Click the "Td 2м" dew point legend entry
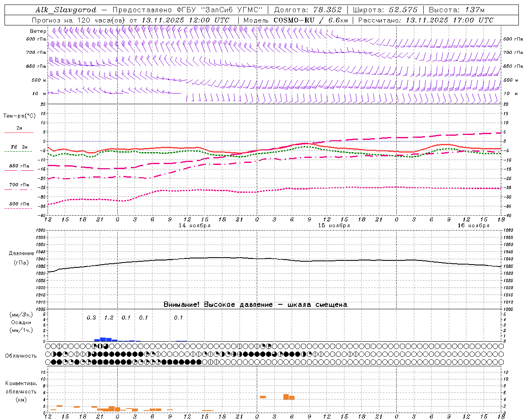 tap(19, 147)
